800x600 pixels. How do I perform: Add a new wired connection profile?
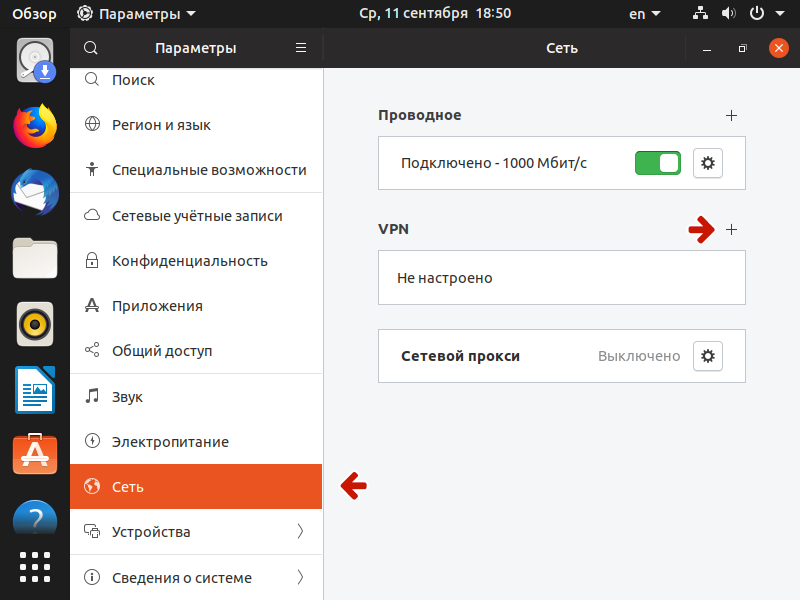[731, 115]
